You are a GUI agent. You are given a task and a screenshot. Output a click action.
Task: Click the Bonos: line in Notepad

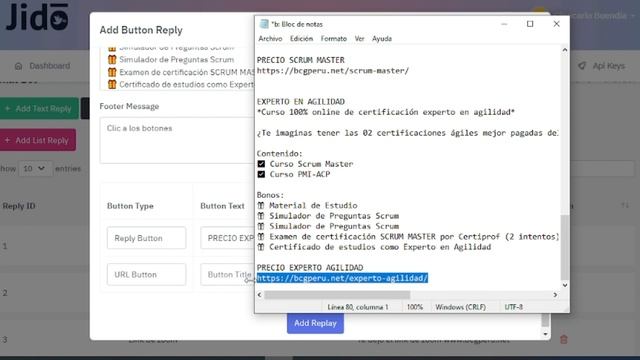point(270,195)
